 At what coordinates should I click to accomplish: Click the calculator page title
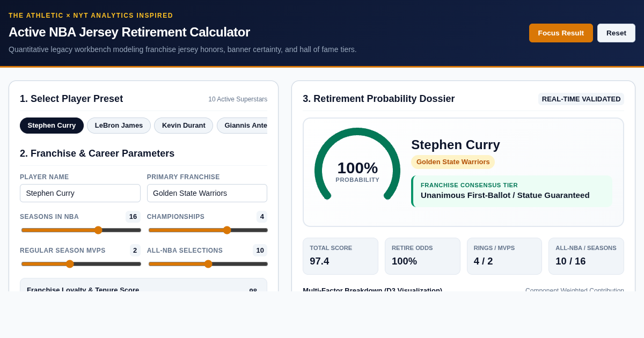pyautogui.click(x=129, y=32)
